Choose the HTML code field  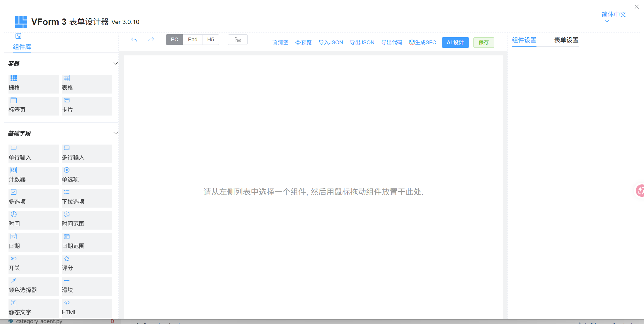(x=87, y=308)
